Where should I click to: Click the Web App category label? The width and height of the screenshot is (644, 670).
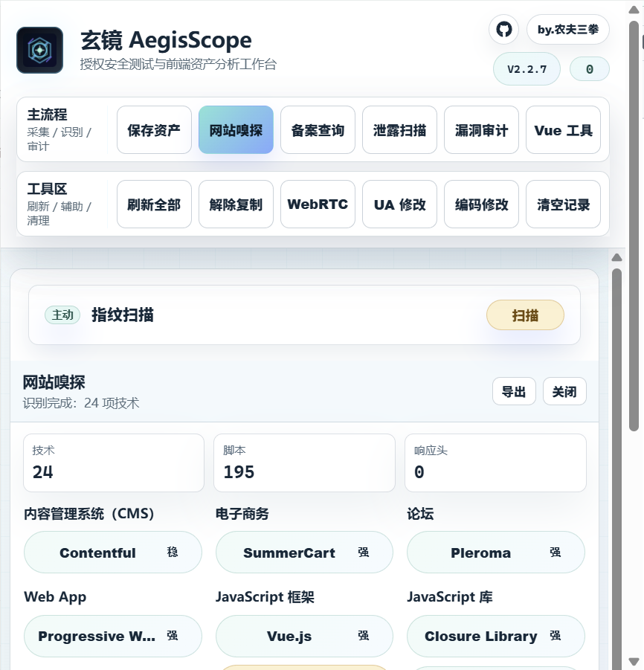click(x=55, y=596)
